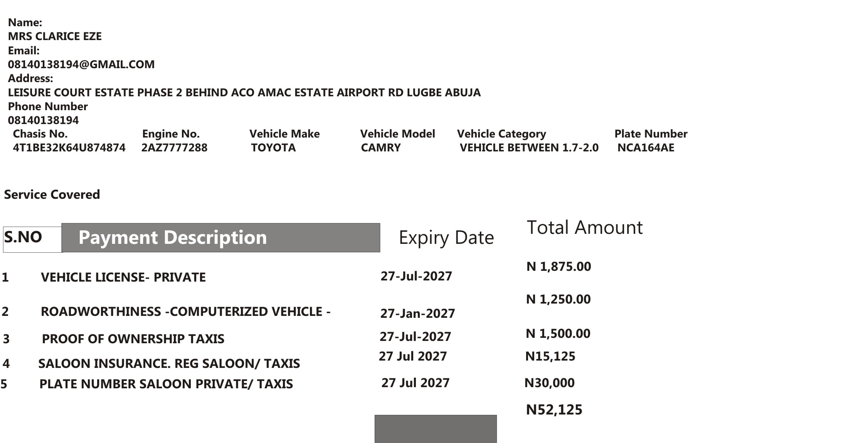
Task: Click the Expiry Date column heading
Action: pyautogui.click(x=446, y=238)
